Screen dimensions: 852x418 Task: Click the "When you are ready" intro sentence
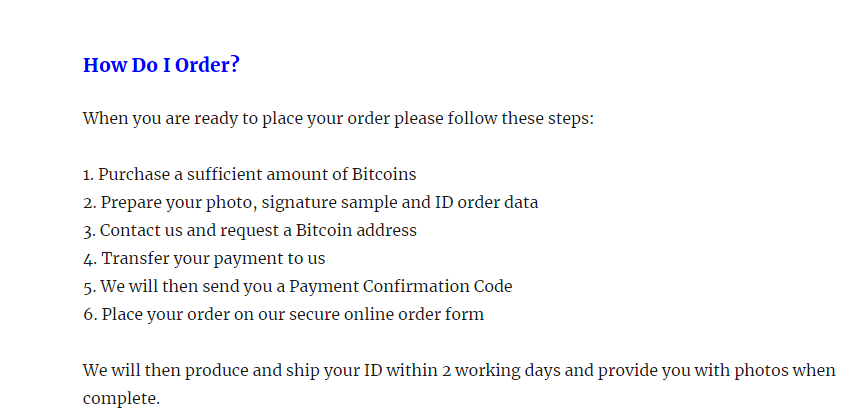[x=338, y=119]
